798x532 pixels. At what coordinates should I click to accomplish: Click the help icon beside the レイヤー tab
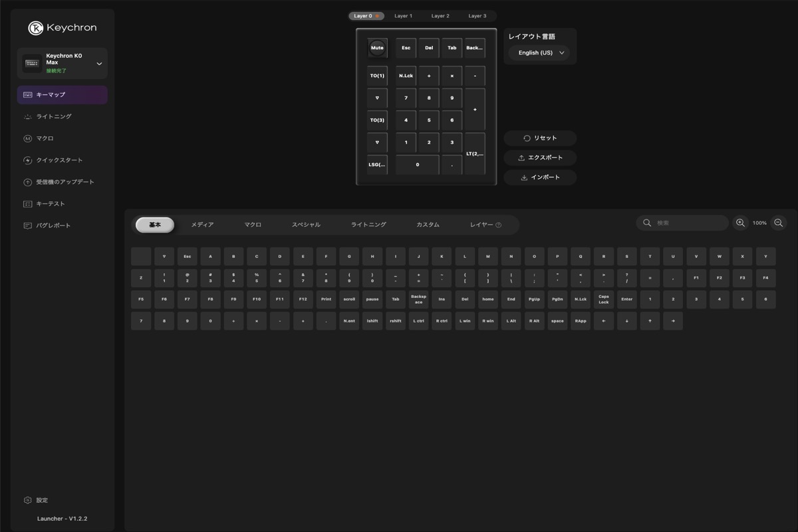click(x=502, y=225)
